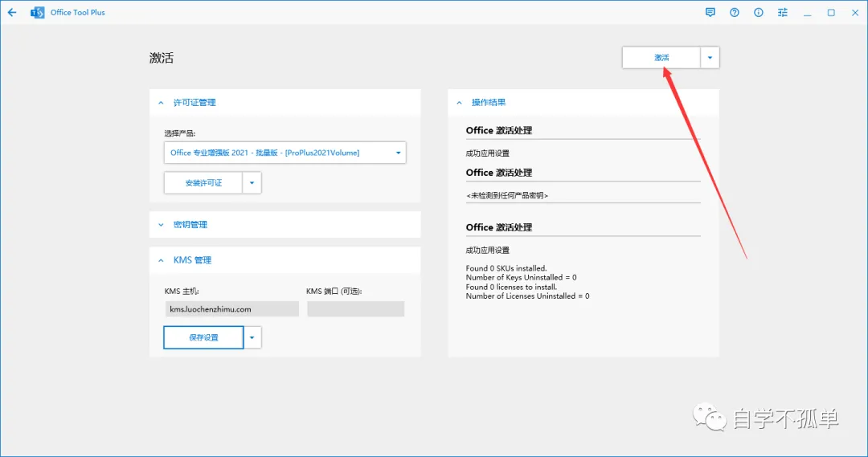This screenshot has height=457, width=868.
Task: Click the 保存设置 button
Action: 203,337
